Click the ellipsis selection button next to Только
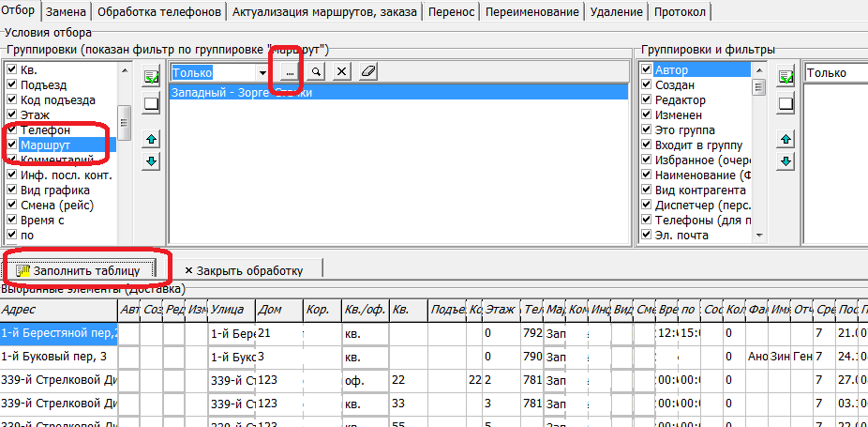 pos(291,72)
